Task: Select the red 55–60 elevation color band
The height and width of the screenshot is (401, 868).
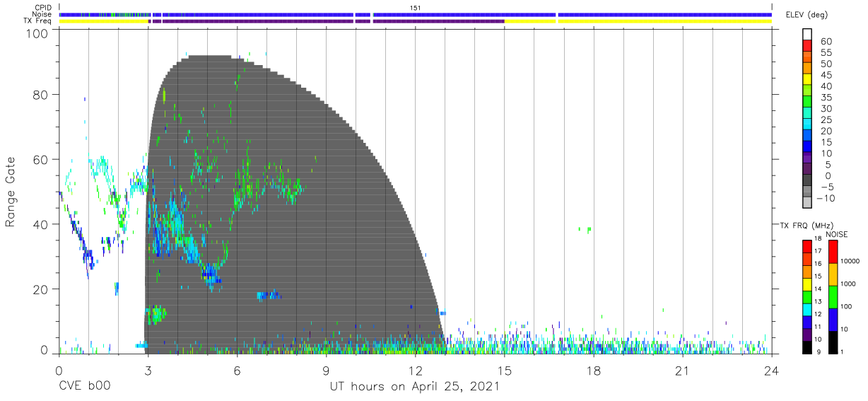Action: pyautogui.click(x=808, y=47)
